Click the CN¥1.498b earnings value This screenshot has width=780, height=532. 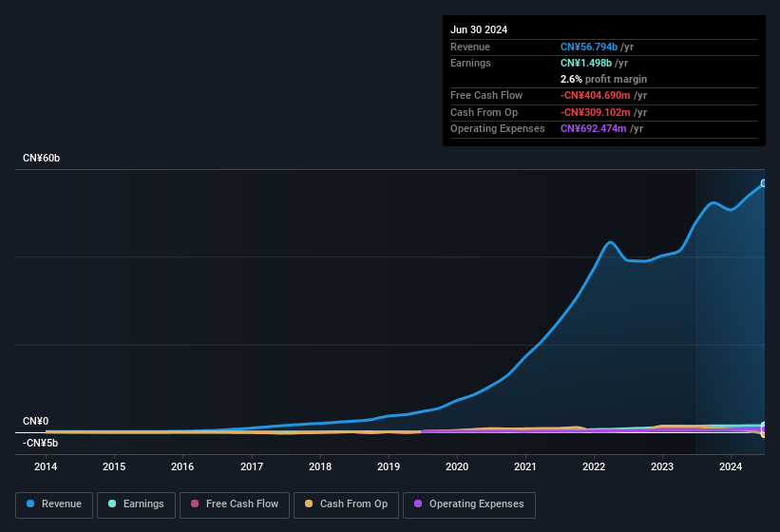pos(586,63)
